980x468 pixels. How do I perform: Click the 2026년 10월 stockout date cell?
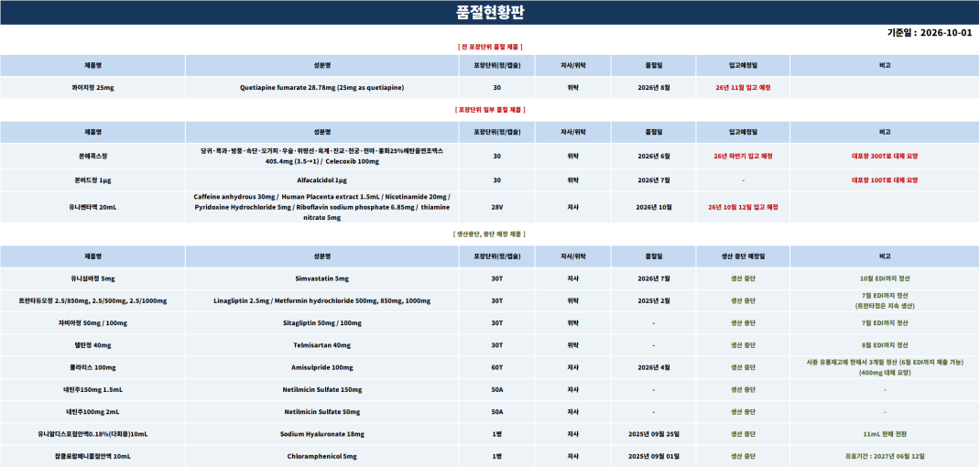[654, 207]
